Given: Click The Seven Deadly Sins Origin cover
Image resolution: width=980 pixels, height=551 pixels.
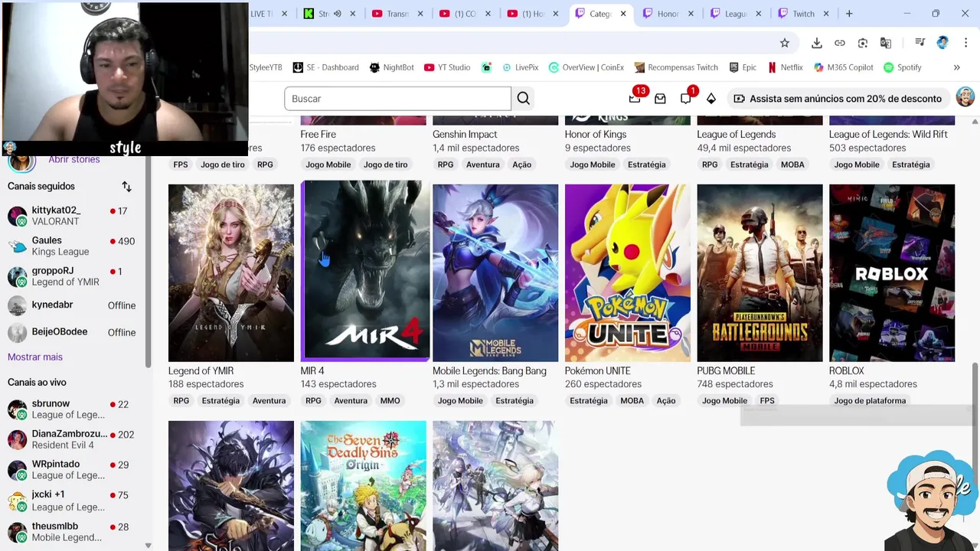Looking at the screenshot, I should (363, 486).
